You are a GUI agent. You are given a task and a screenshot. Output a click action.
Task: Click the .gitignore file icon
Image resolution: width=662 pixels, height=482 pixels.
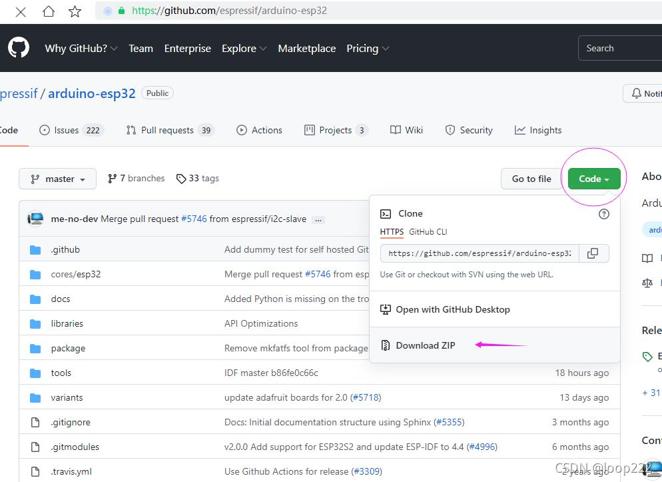(x=35, y=422)
